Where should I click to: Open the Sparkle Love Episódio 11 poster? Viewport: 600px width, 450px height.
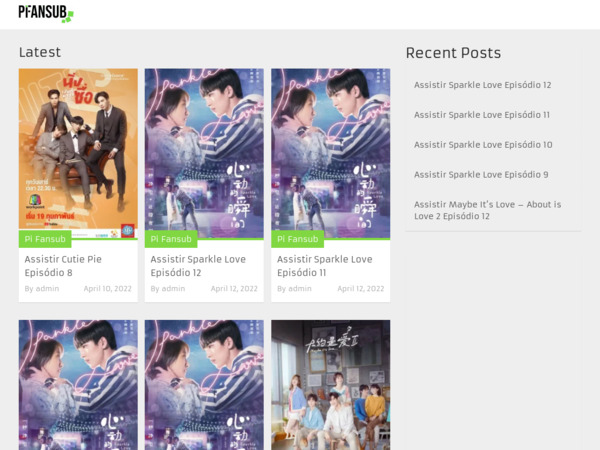(331, 154)
